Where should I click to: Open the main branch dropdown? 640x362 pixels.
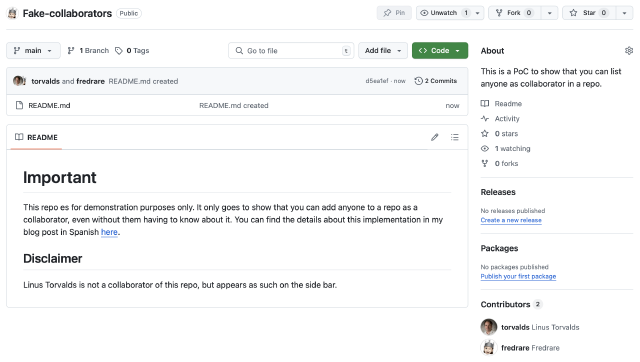[33, 51]
